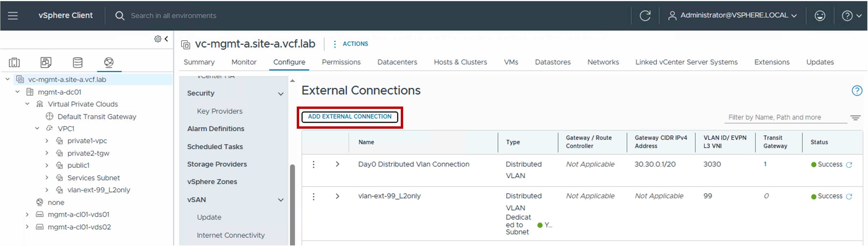Collapse the Virtual Private Clouds node
The width and height of the screenshot is (868, 246).
[x=27, y=104]
